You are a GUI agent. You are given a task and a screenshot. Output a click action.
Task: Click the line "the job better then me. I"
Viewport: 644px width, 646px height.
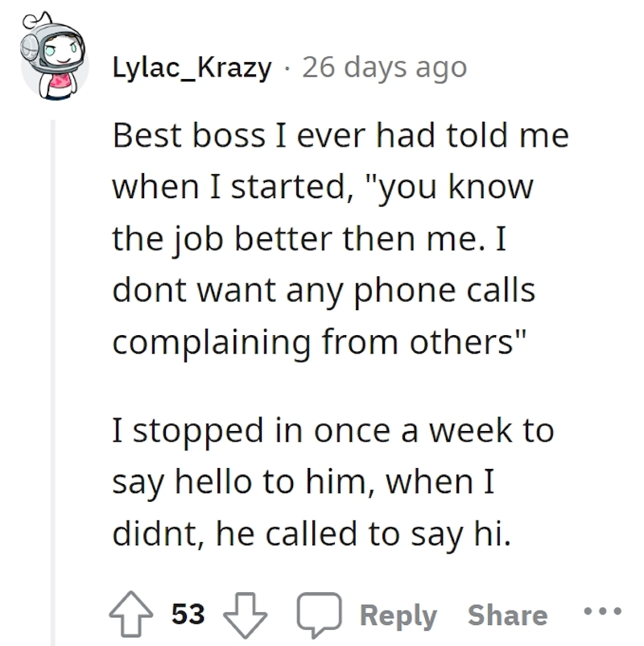(x=309, y=239)
